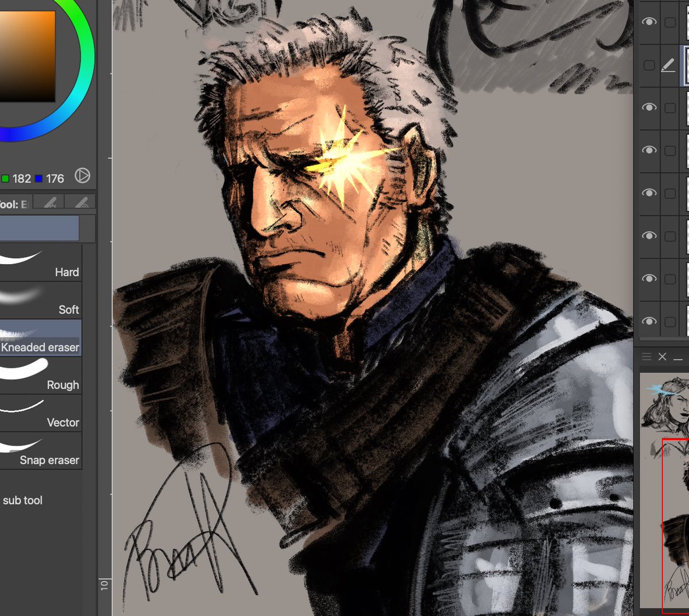Pick the Rough eraser sub tool
This screenshot has height=616, width=689.
(40, 375)
